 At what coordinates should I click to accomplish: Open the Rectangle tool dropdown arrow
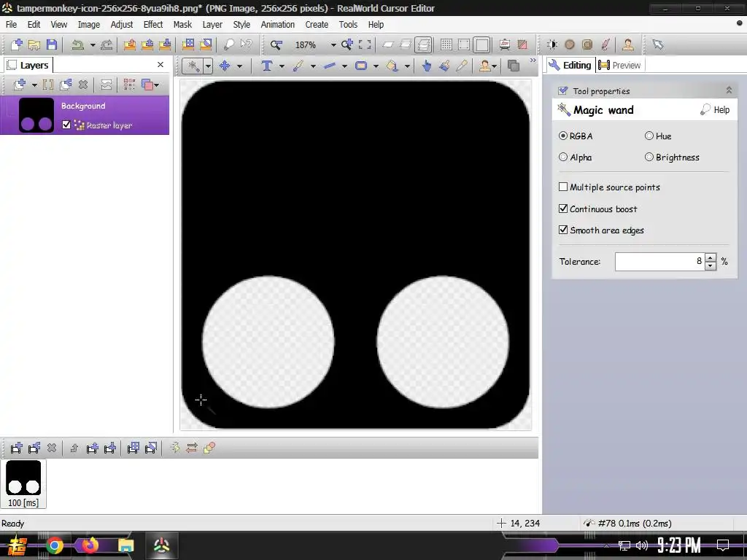376,66
